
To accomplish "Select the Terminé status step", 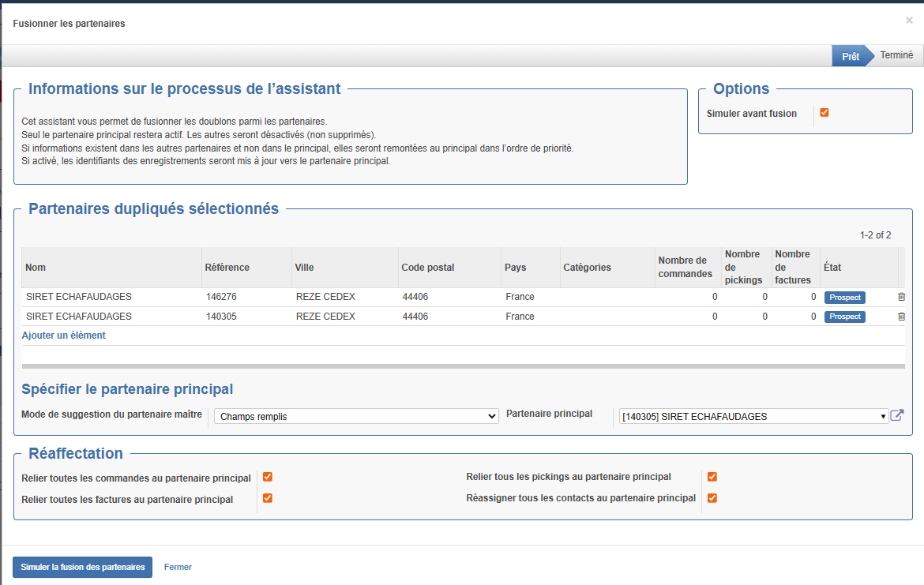I will 896,54.
